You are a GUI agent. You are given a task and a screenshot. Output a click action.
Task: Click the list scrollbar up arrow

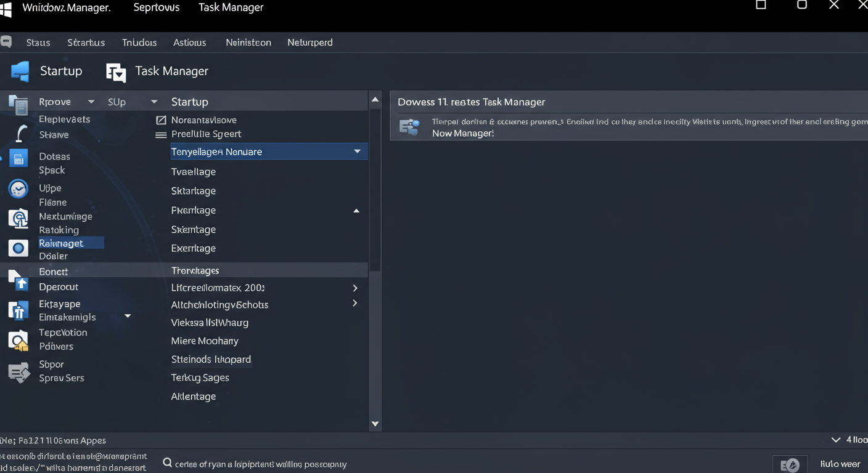click(x=375, y=100)
